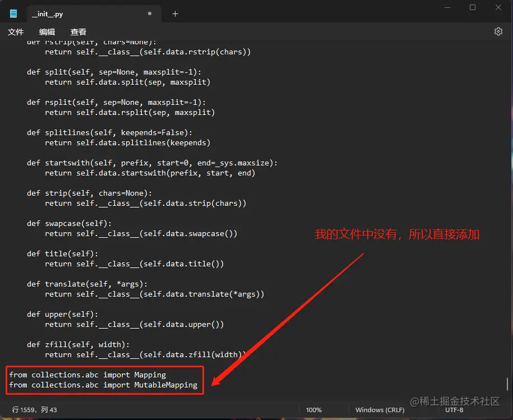The width and height of the screenshot is (513, 420).
Task: Click the 'def rsplit' definition line
Action: [116, 103]
